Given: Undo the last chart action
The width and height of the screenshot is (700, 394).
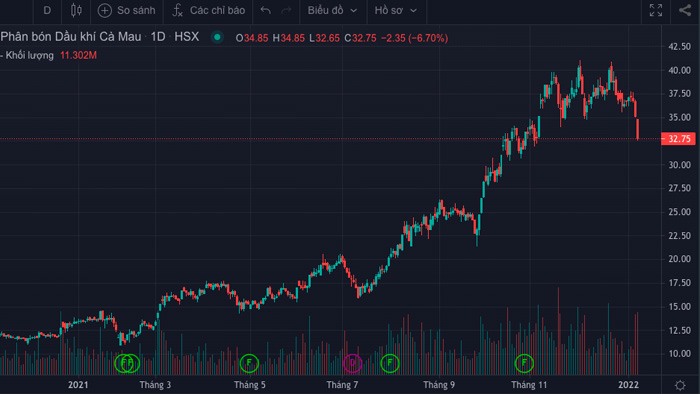Looking at the screenshot, I should [266, 10].
